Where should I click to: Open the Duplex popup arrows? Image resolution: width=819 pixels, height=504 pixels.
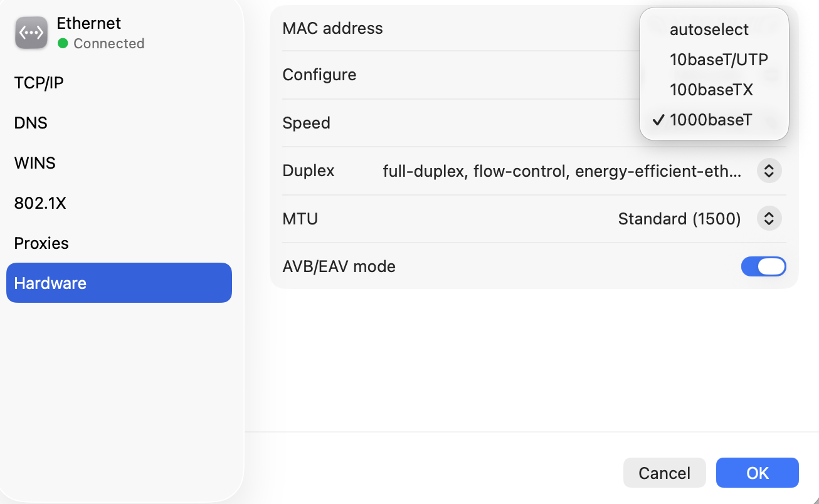pyautogui.click(x=769, y=171)
